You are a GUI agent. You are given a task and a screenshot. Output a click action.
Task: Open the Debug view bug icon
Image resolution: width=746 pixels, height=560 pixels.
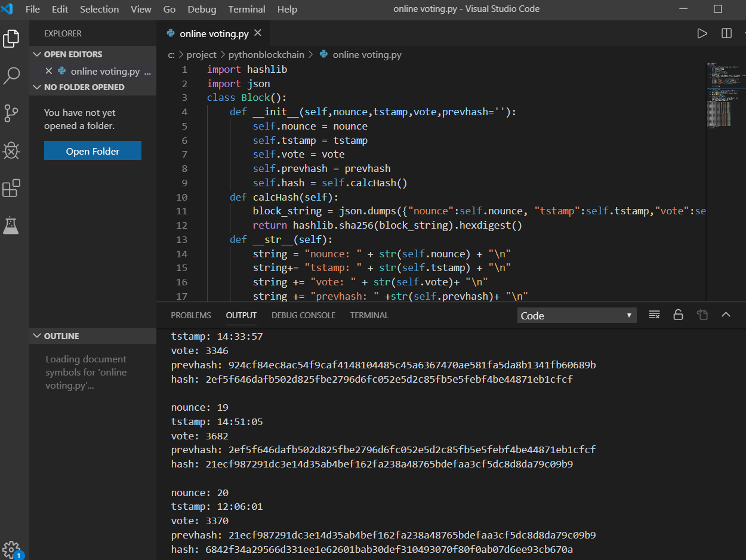click(x=11, y=150)
